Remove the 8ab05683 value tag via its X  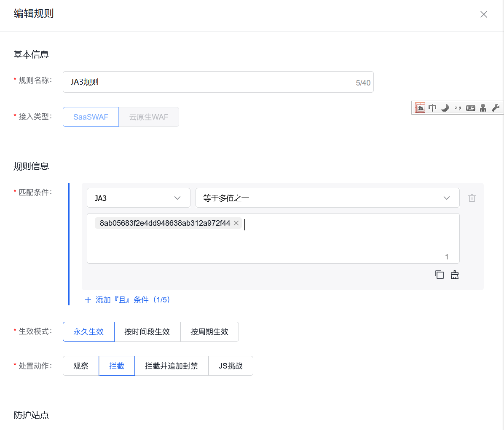[x=236, y=223]
